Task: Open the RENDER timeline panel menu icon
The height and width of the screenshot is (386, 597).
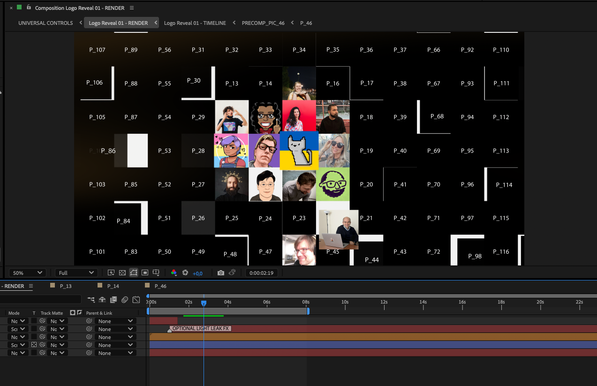Action: coord(31,286)
